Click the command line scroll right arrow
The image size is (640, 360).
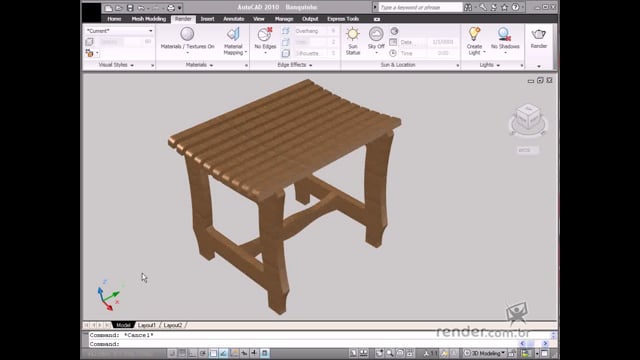tap(545, 344)
